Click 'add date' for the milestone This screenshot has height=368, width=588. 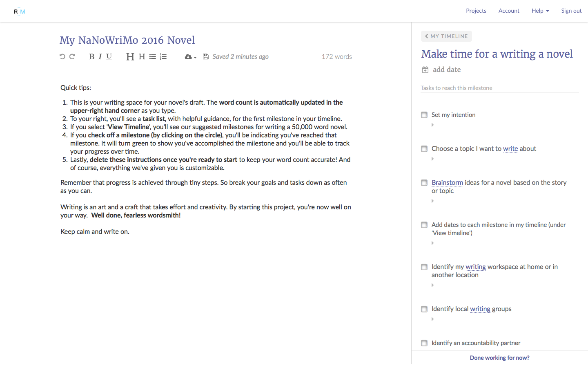[447, 70]
